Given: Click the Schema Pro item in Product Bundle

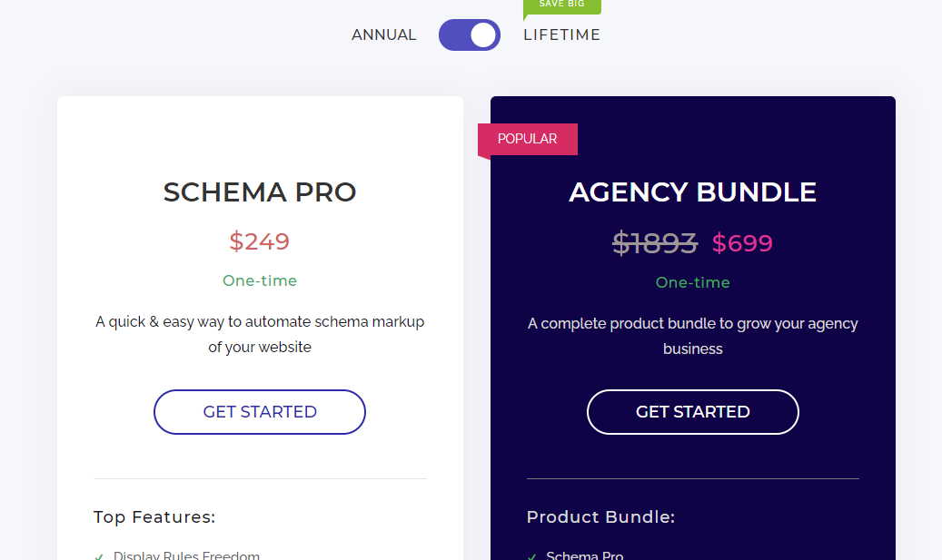Looking at the screenshot, I should 585,555.
